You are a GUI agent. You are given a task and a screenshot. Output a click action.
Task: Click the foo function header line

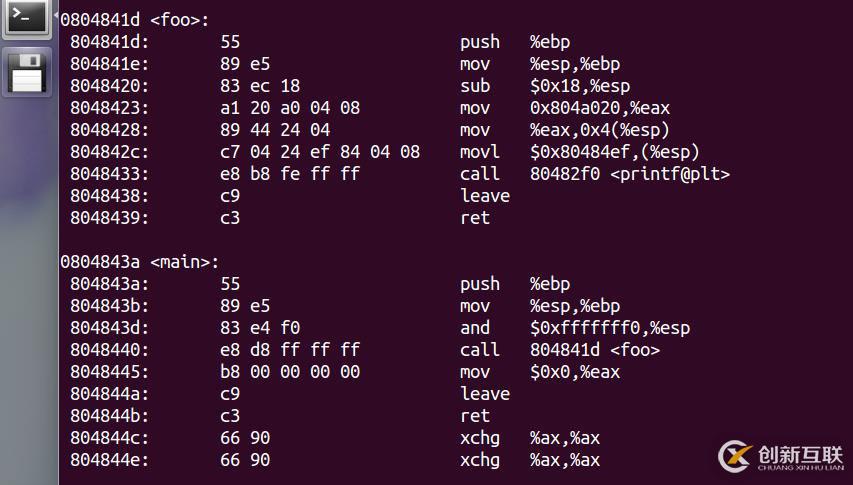[x=134, y=20]
